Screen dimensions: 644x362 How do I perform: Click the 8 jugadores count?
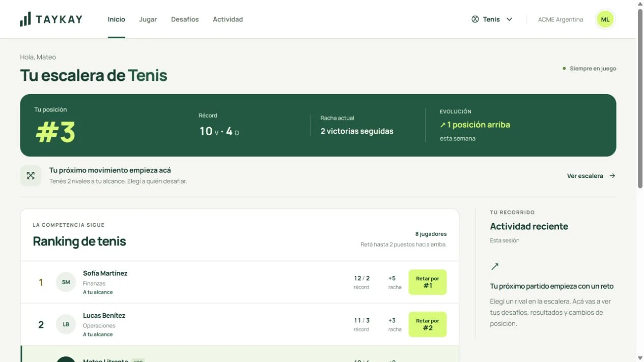pos(431,234)
